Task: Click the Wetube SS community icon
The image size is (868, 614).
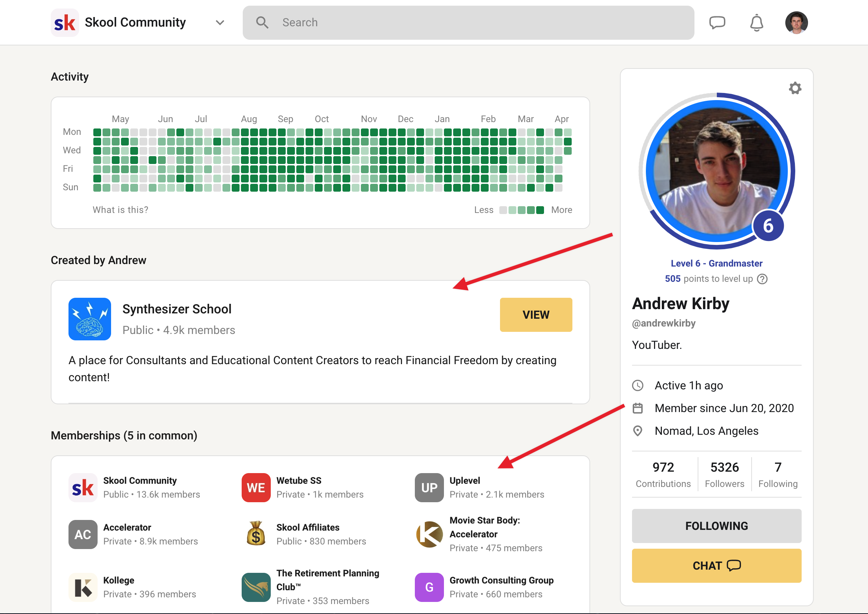Action: (256, 487)
